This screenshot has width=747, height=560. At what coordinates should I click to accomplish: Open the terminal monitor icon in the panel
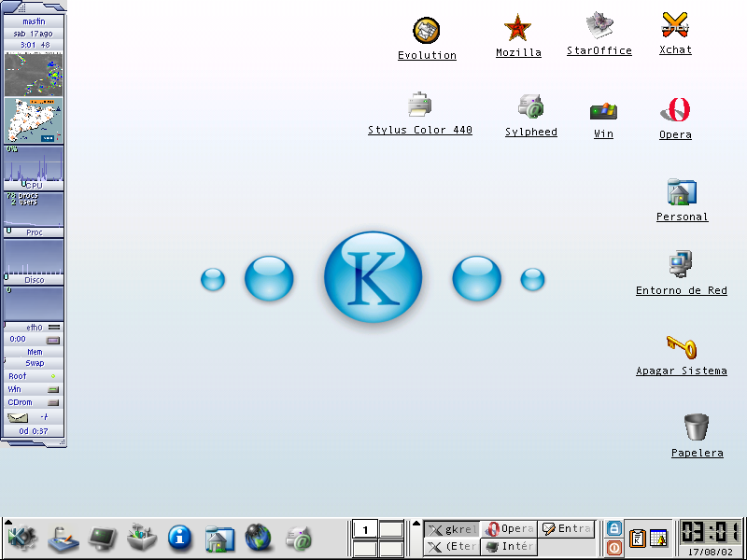pos(103,539)
